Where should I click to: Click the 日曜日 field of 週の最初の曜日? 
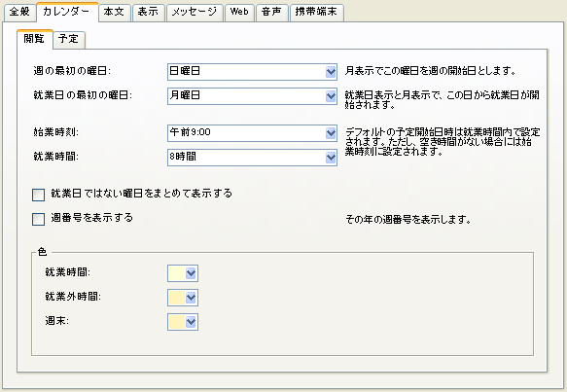[252, 72]
